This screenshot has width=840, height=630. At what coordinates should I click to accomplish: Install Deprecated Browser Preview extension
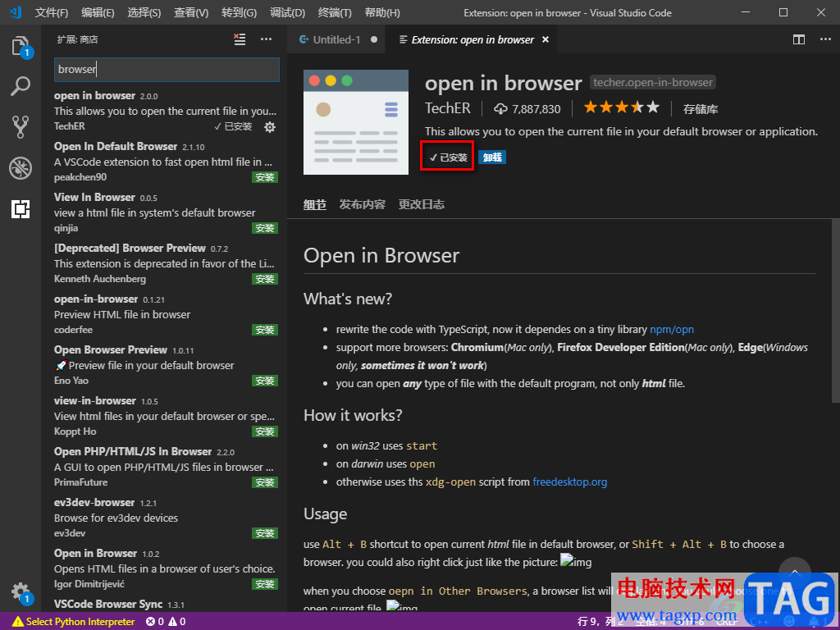tap(265, 279)
